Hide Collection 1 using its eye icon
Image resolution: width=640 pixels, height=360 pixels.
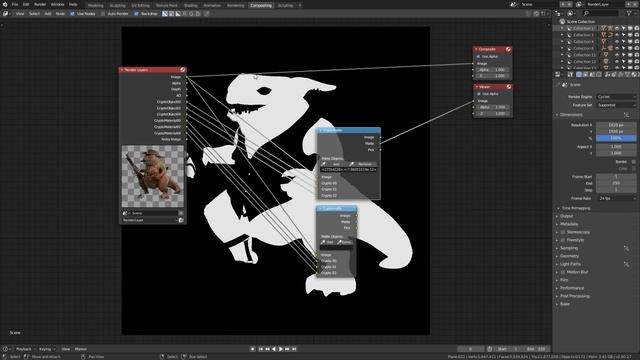point(617,28)
